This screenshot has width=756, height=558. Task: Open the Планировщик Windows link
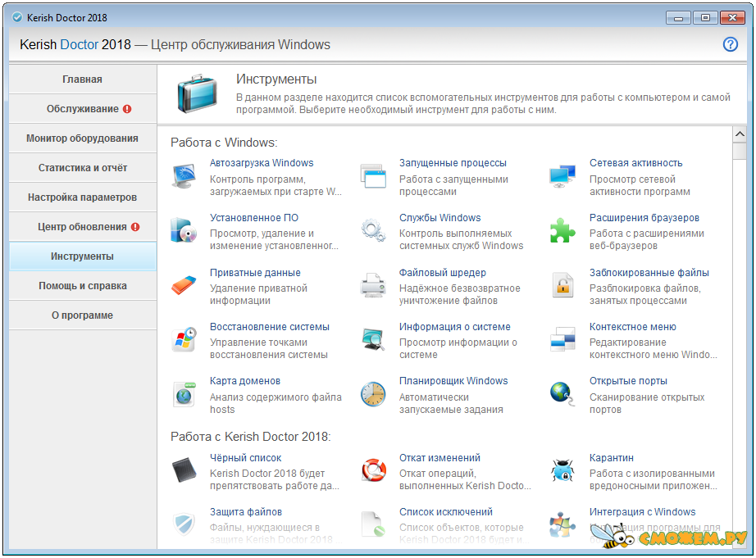pyautogui.click(x=453, y=381)
